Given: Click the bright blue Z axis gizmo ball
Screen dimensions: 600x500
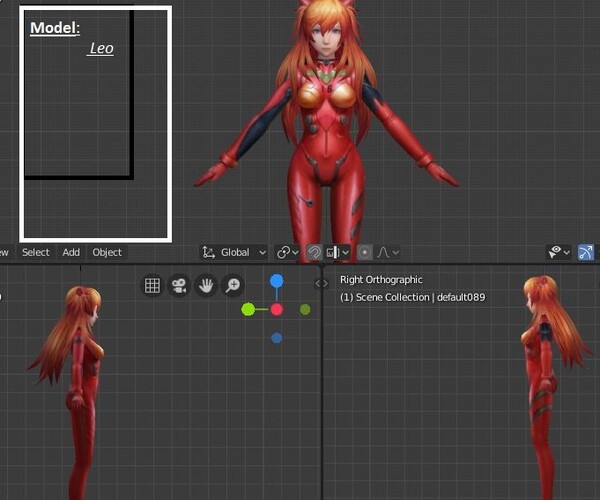Looking at the screenshot, I should 277,281.
